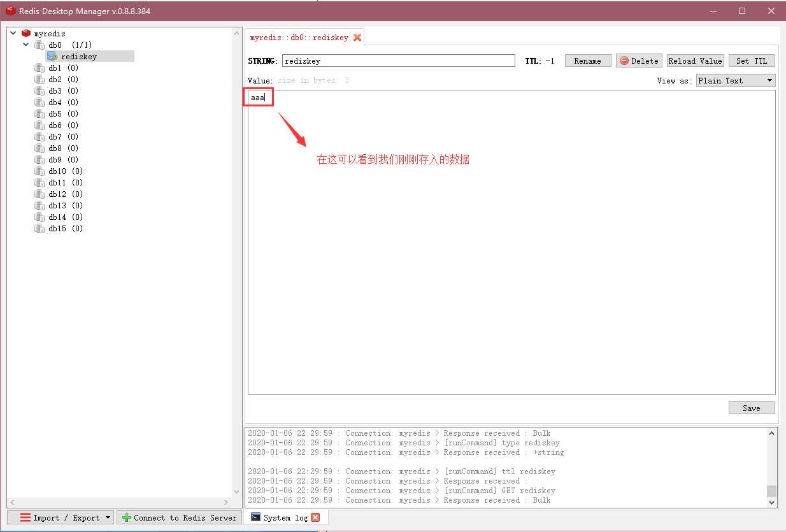786x532 pixels.
Task: Click the myredis server icon
Action: click(x=26, y=33)
